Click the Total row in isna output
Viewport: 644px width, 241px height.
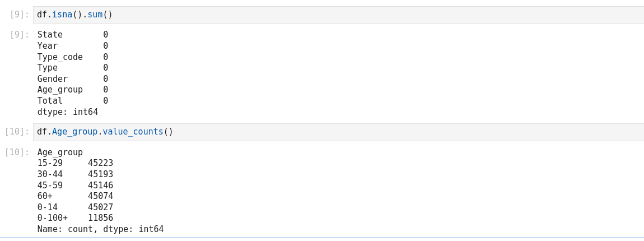[72, 101]
